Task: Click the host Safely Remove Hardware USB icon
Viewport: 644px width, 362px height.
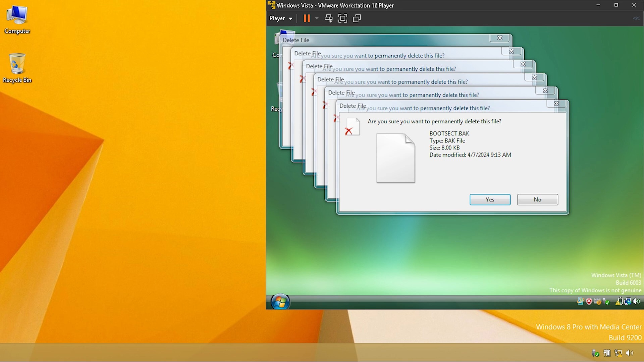Action: click(595, 353)
